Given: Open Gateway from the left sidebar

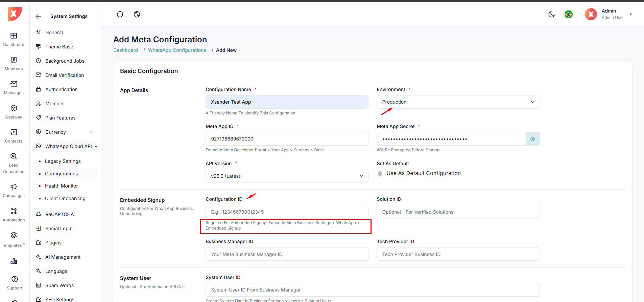Looking at the screenshot, I should [x=14, y=112].
